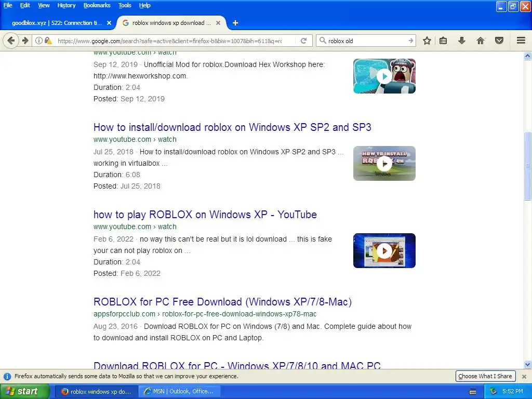Open a new tab with the plus button
The height and width of the screenshot is (399, 532).
(235, 23)
